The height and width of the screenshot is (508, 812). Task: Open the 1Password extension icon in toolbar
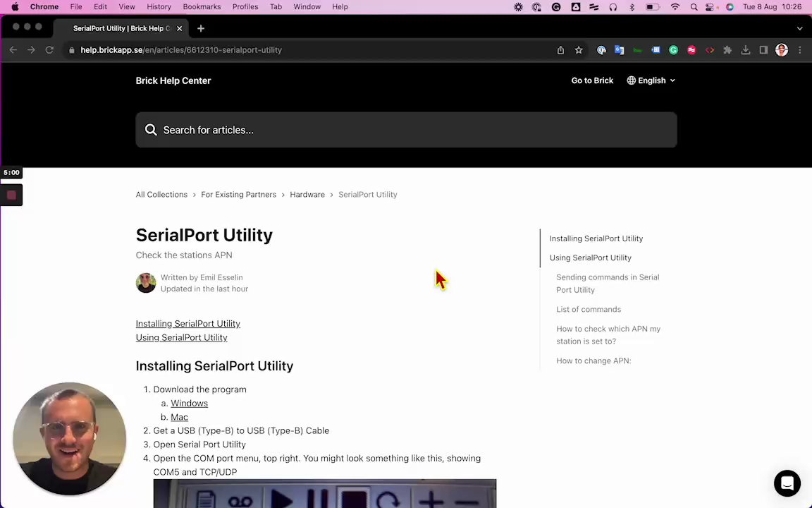tap(601, 50)
